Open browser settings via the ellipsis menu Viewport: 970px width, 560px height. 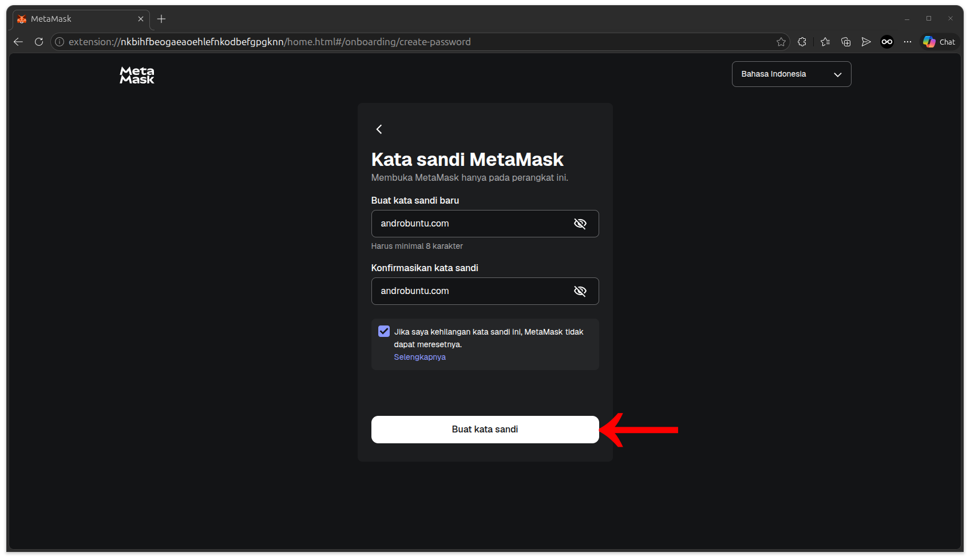pyautogui.click(x=908, y=41)
